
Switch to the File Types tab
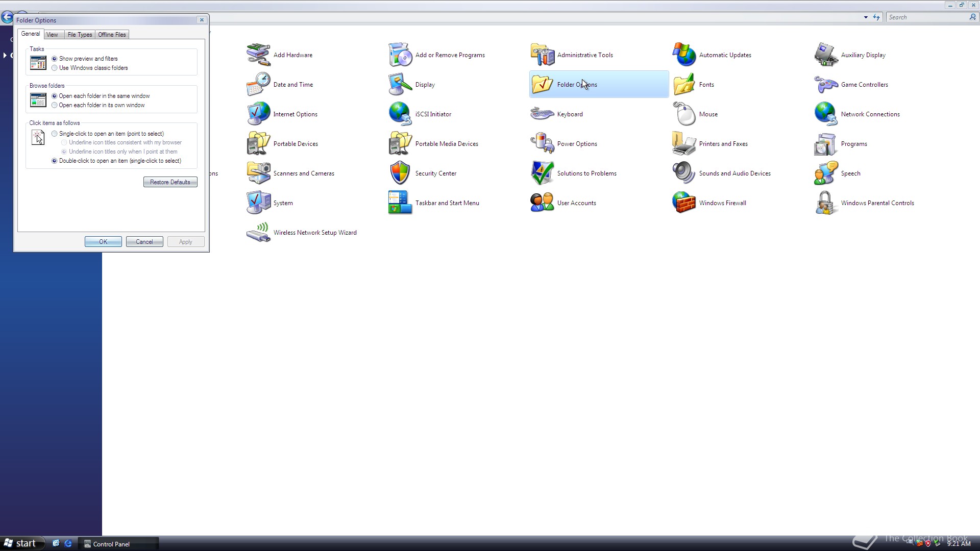click(80, 35)
